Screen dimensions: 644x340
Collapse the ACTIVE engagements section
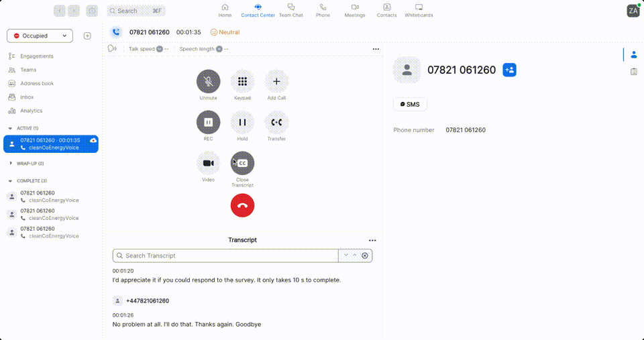point(10,128)
